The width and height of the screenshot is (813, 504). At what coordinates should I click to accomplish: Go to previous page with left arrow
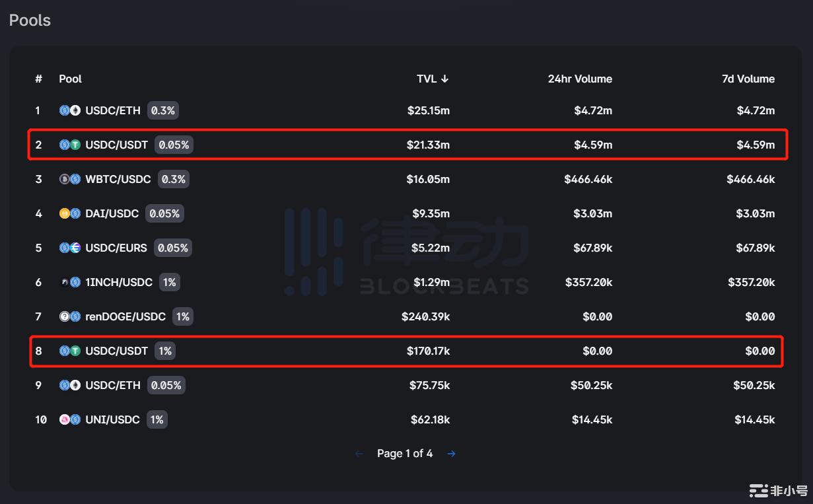tap(359, 454)
